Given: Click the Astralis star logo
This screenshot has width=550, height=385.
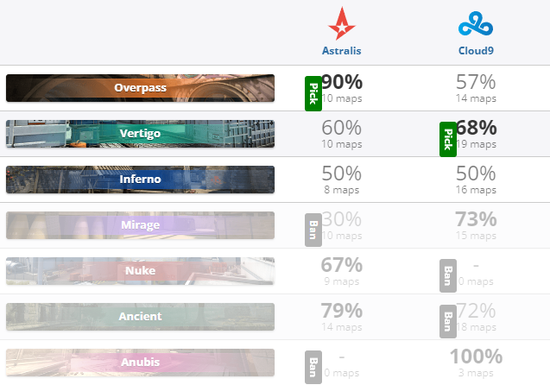Looking at the screenshot, I should (x=342, y=23).
